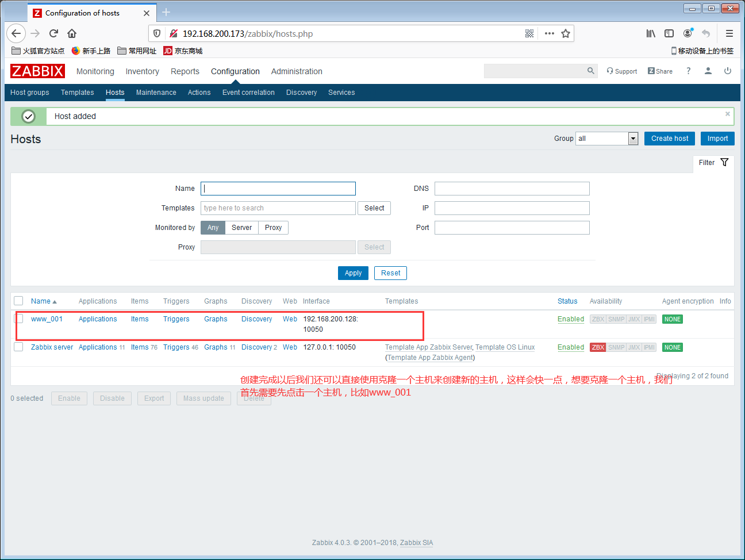The image size is (745, 560).
Task: Open the user profile icon
Action: click(708, 71)
